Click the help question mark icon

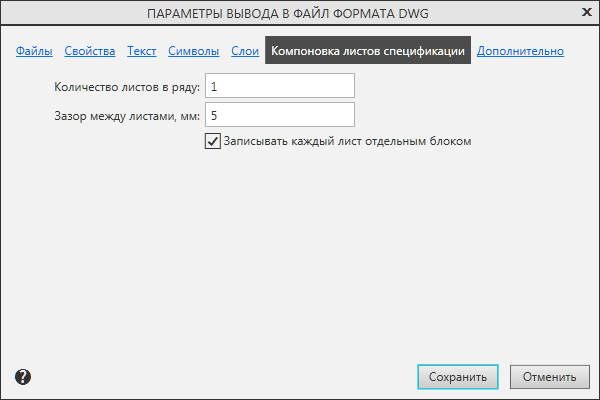point(23,377)
